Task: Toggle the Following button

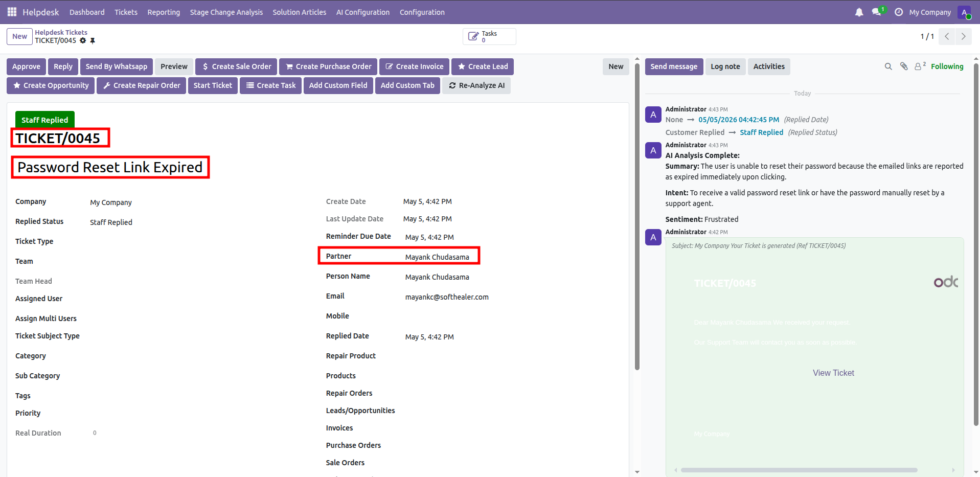Action: pyautogui.click(x=947, y=66)
